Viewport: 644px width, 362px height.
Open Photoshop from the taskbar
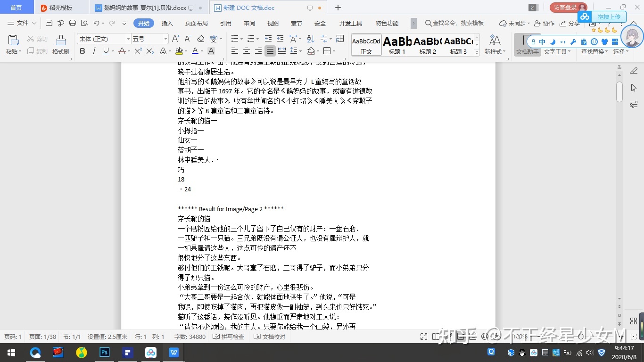point(105,352)
